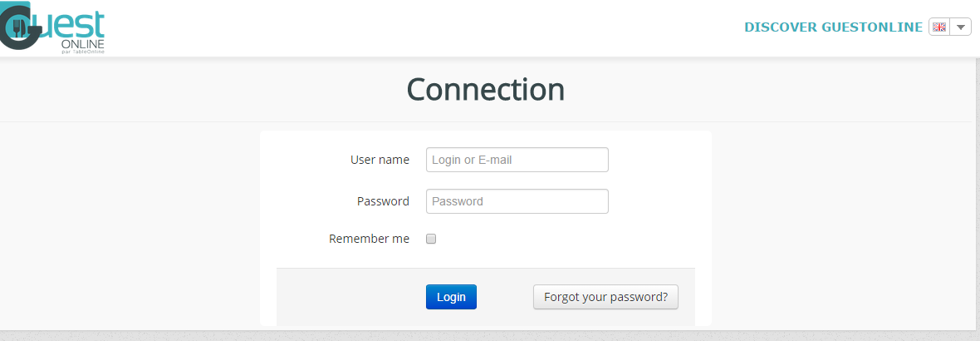Click the vertical scrollbar on the right edge
The height and width of the screenshot is (341, 980).
[976, 166]
